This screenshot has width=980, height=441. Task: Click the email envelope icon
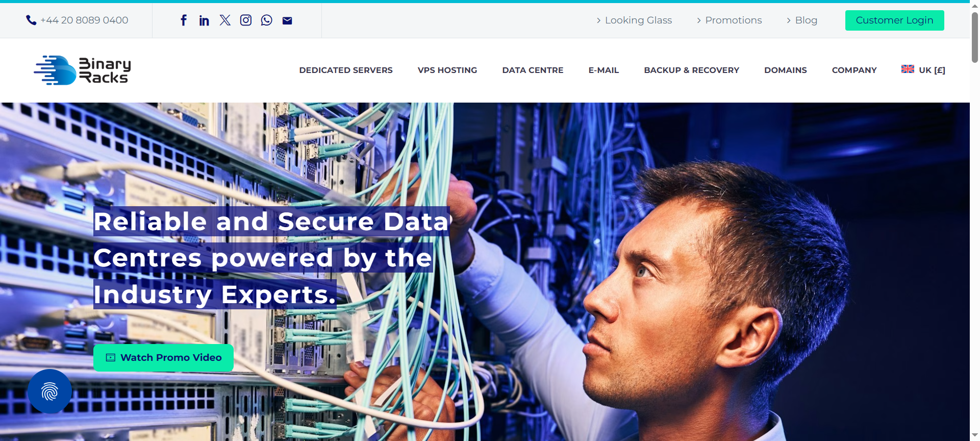tap(287, 20)
